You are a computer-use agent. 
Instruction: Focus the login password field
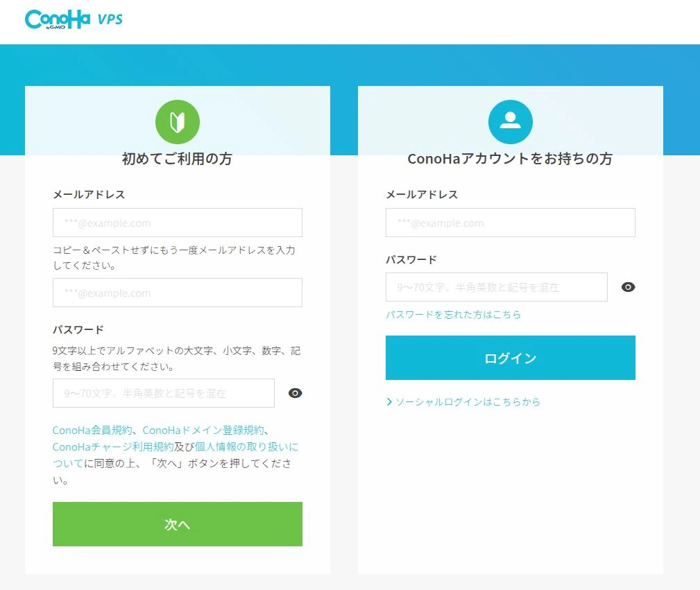pyautogui.click(x=497, y=287)
